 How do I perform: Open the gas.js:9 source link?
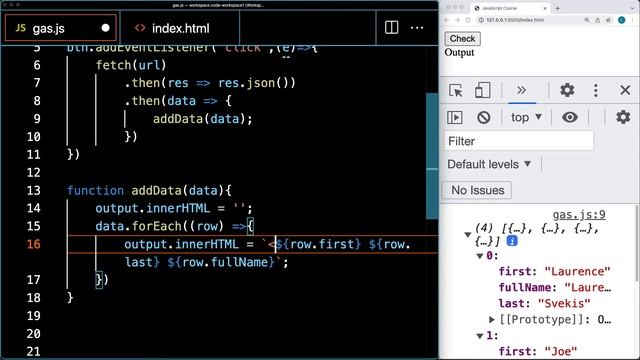[x=579, y=215]
